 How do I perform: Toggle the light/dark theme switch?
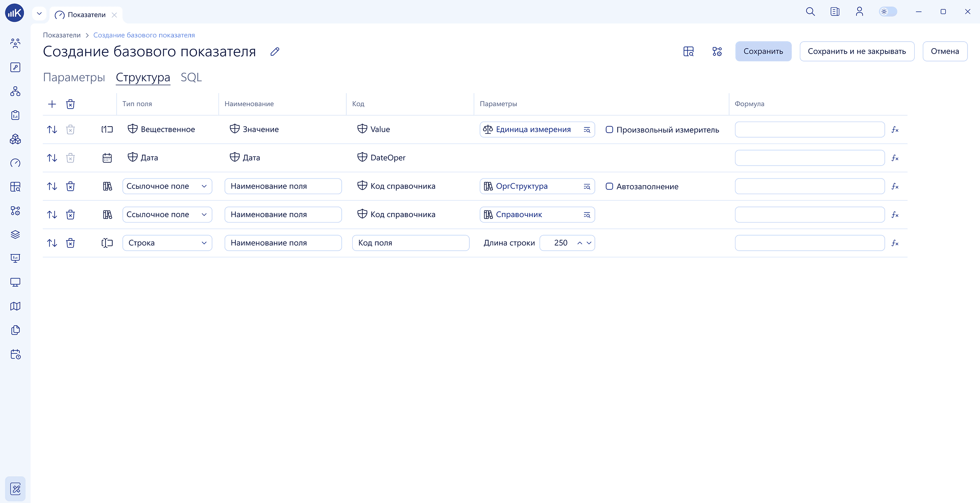(888, 12)
